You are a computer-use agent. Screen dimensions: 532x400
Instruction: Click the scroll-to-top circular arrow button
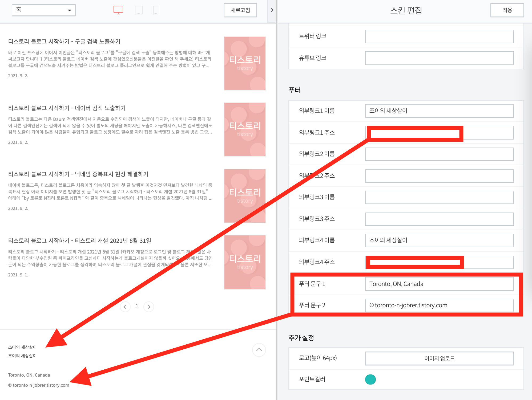coord(259,350)
